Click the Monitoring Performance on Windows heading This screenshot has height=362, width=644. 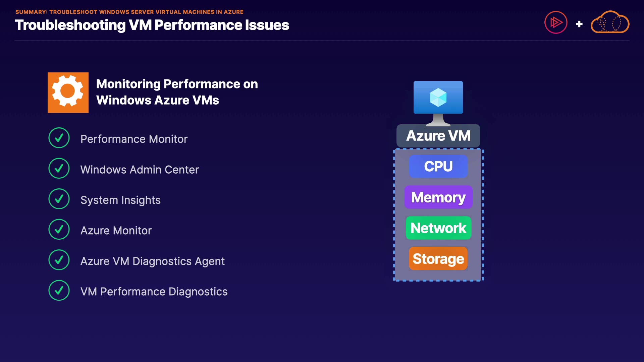[177, 92]
